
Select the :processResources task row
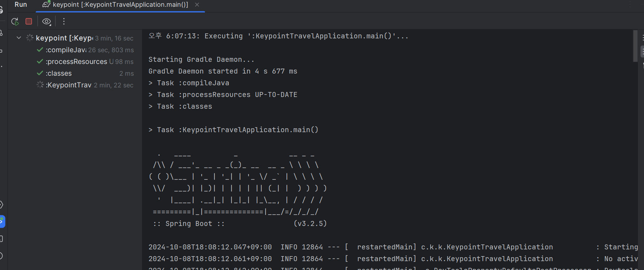[75, 61]
